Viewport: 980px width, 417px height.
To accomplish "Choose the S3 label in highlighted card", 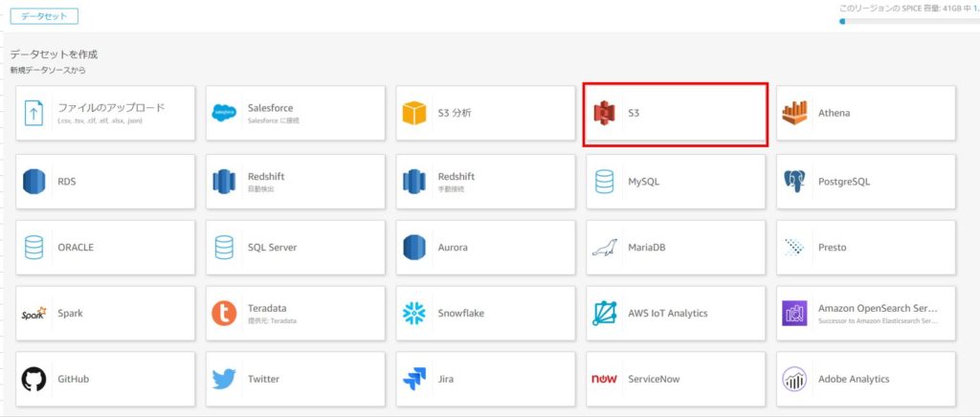I will (x=634, y=114).
